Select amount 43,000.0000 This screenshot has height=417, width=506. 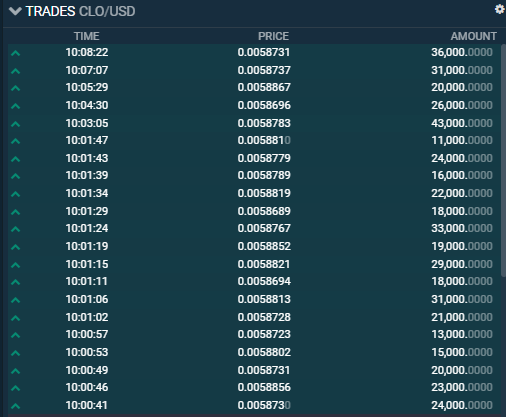pos(462,123)
